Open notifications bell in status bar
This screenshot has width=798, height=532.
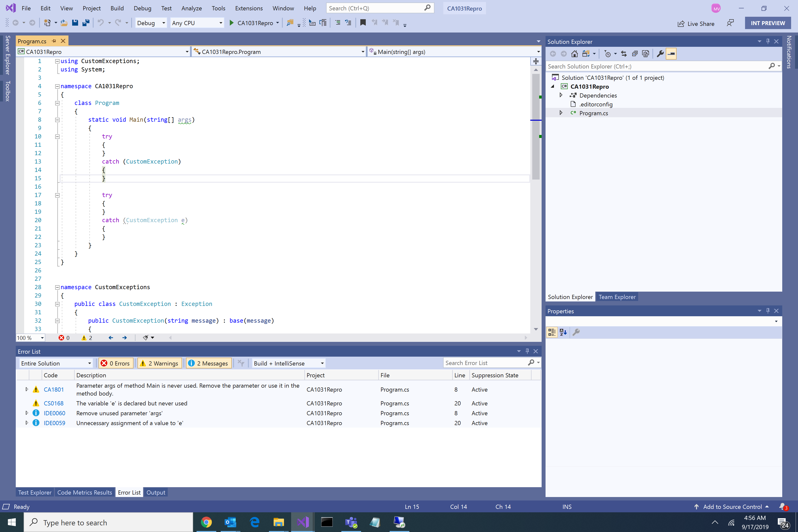(x=783, y=507)
